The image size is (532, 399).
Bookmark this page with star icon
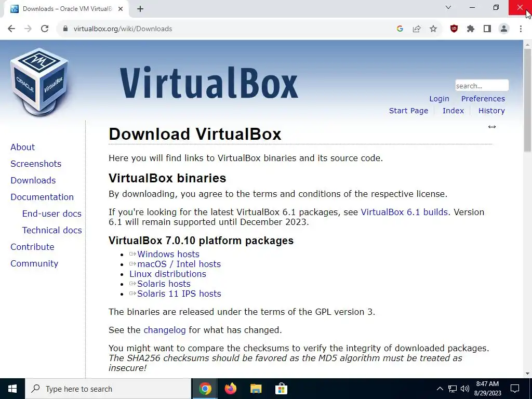433,29
